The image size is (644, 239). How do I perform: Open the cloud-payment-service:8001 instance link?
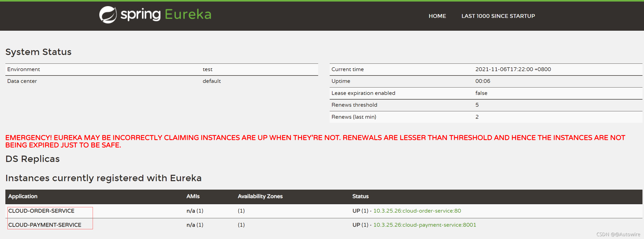425,225
